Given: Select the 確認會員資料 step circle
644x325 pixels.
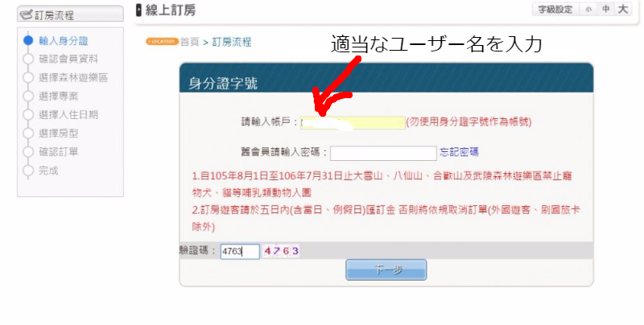Looking at the screenshot, I should (x=28, y=59).
